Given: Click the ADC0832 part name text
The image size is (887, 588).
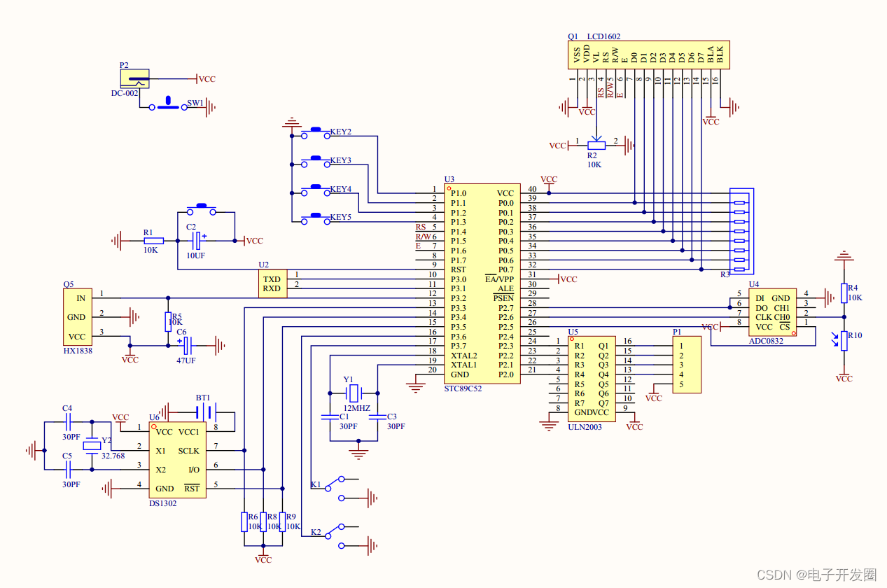Looking at the screenshot, I should pyautogui.click(x=766, y=341).
